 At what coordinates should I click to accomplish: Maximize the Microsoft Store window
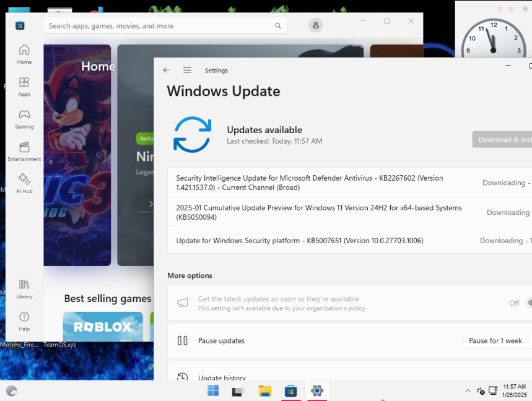(387, 21)
